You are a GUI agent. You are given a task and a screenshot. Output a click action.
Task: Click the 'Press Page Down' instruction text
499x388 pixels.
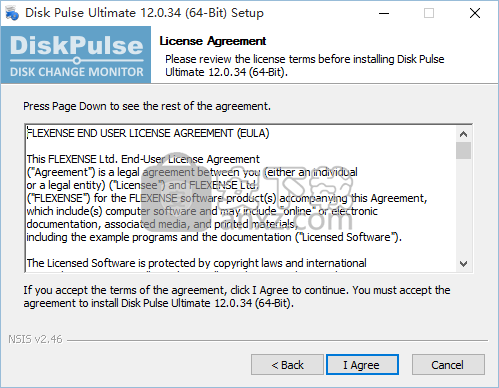[147, 106]
